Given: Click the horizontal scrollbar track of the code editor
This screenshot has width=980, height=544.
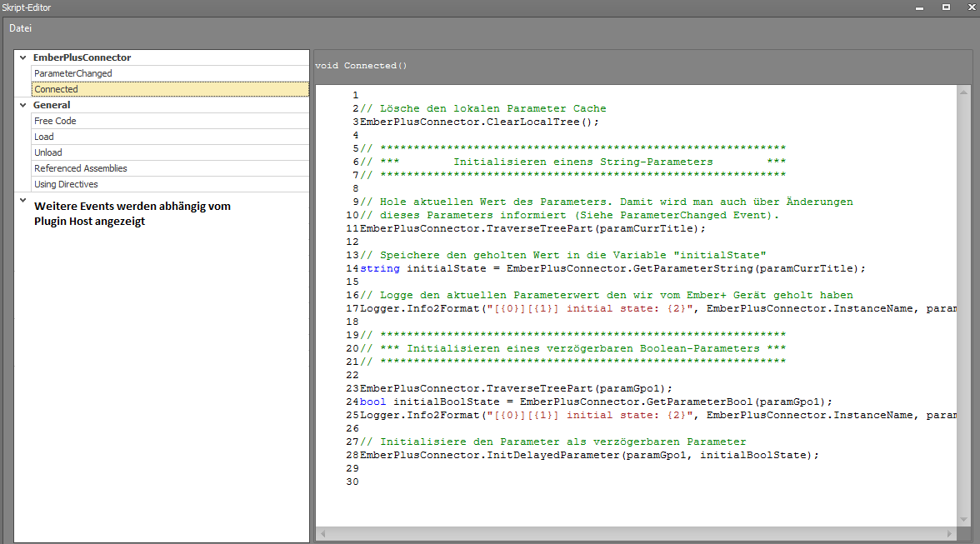Looking at the screenshot, I should 636,534.
